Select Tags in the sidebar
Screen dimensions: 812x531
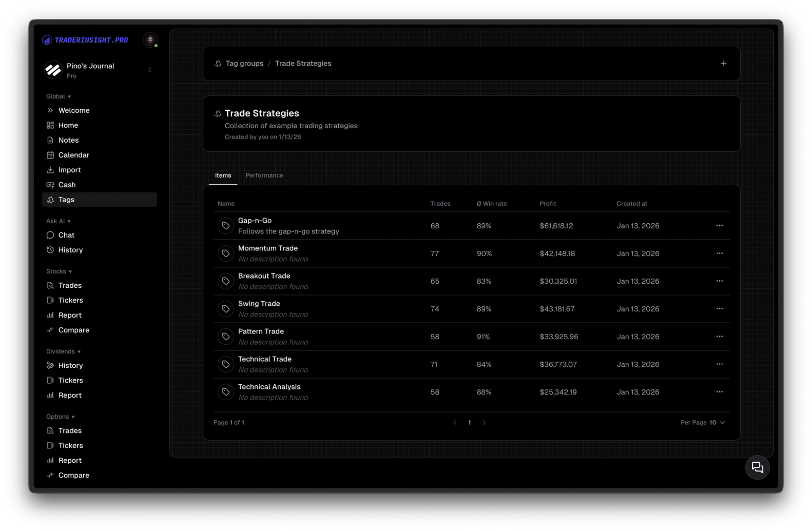coord(100,200)
